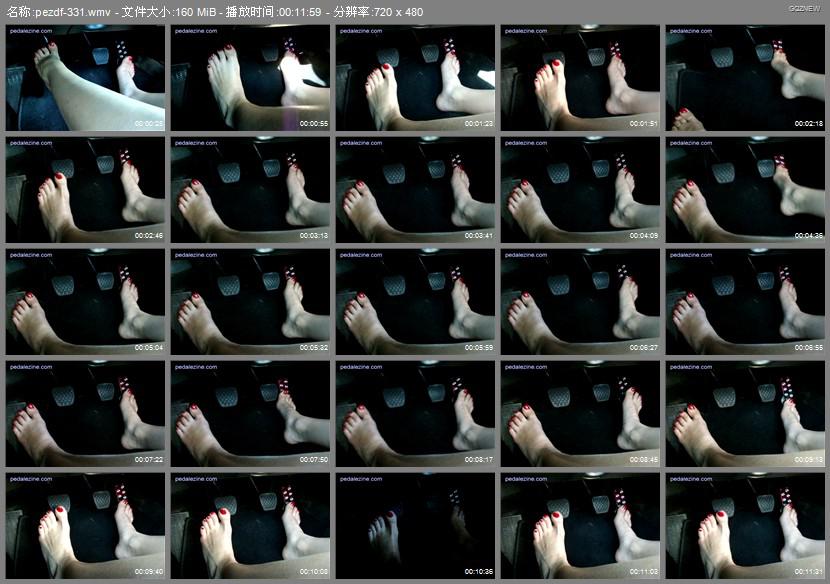The height and width of the screenshot is (584, 830).
Task: Click the thumbnail timestamped 00:00:28
Action: coord(85,78)
